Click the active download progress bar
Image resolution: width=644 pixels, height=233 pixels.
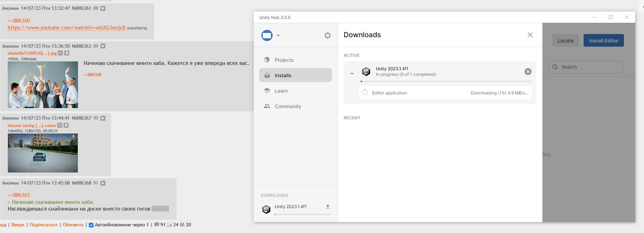446,81
